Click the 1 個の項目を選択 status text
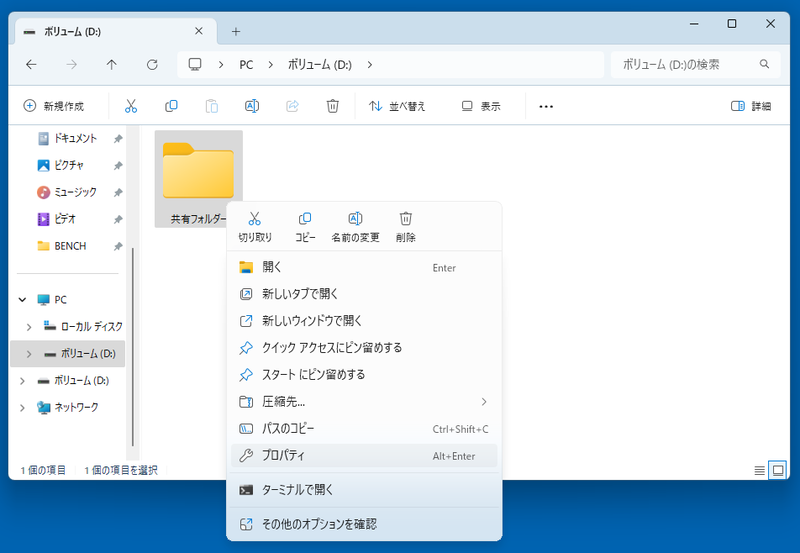The height and width of the screenshot is (553, 800). click(x=121, y=470)
